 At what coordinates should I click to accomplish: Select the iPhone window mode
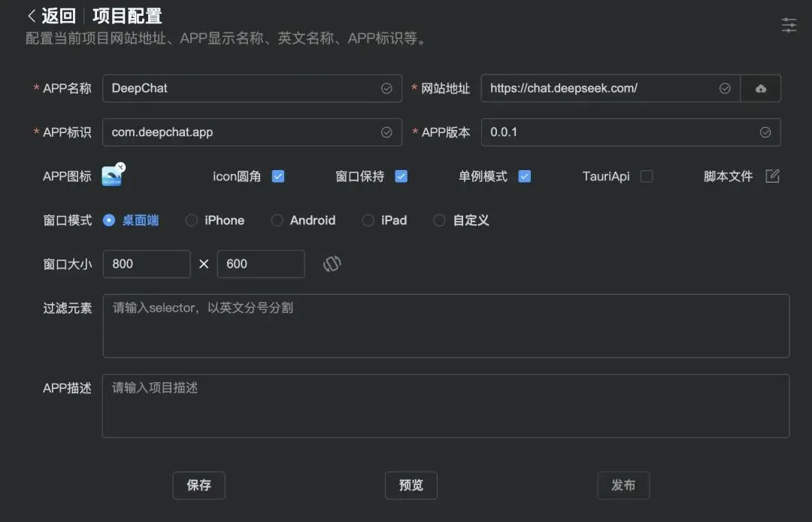point(192,220)
